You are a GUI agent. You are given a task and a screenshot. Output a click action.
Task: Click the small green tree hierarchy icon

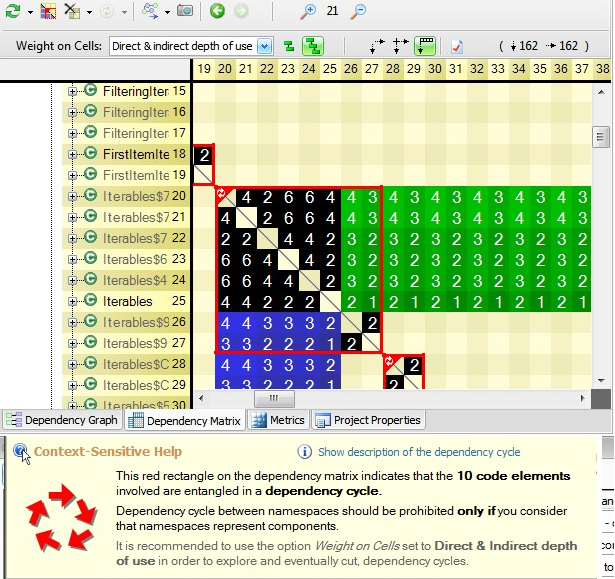point(289,46)
